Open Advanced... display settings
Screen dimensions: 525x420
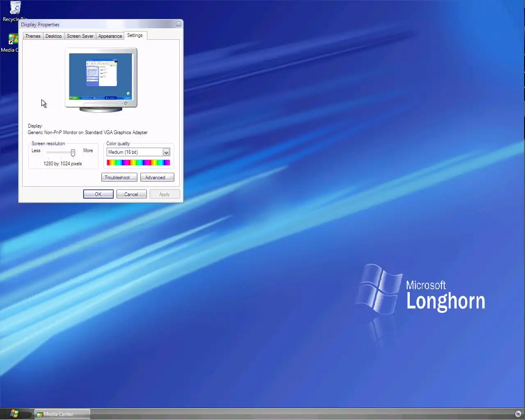click(x=157, y=178)
